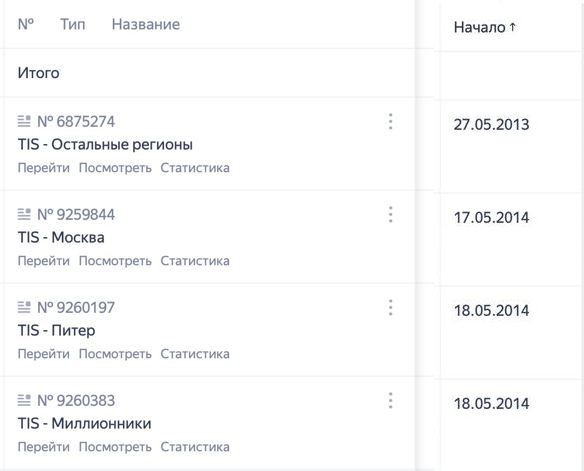Open Статистика for TIS - Остальные регионы

[x=195, y=168]
